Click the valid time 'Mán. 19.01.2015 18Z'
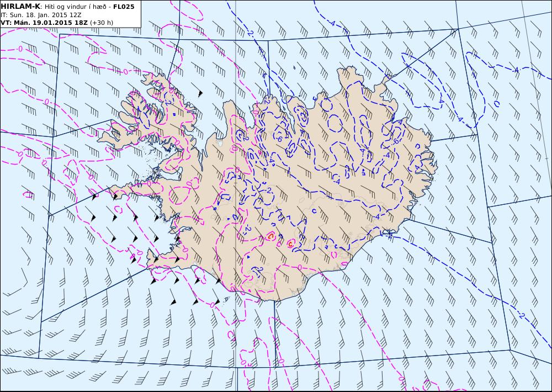Screen dimensions: 552x392 point(50,23)
